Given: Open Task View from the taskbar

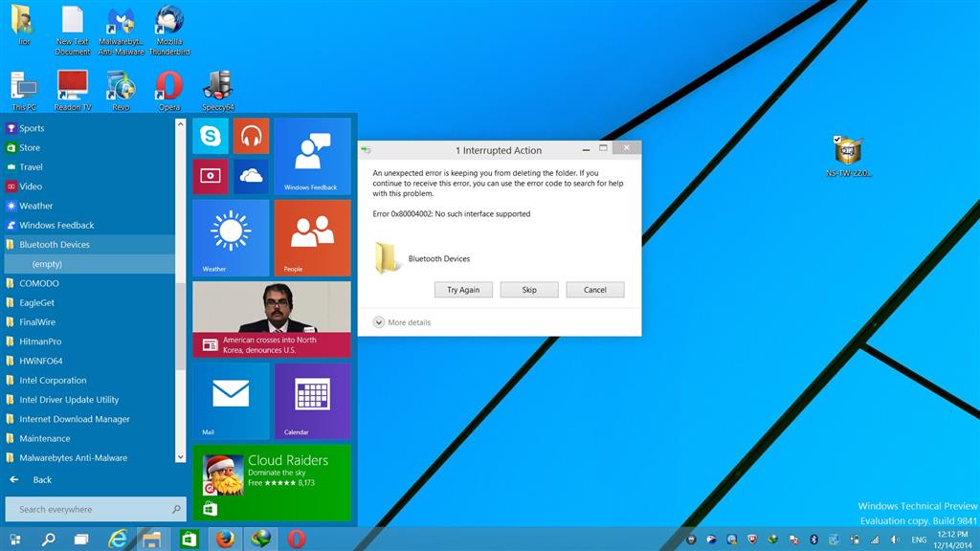Looking at the screenshot, I should tap(81, 540).
